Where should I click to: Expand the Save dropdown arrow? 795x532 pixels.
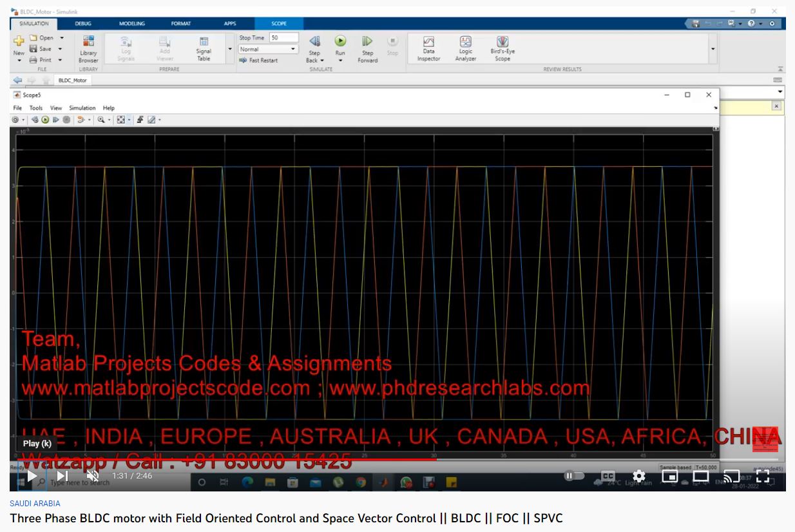61,49
